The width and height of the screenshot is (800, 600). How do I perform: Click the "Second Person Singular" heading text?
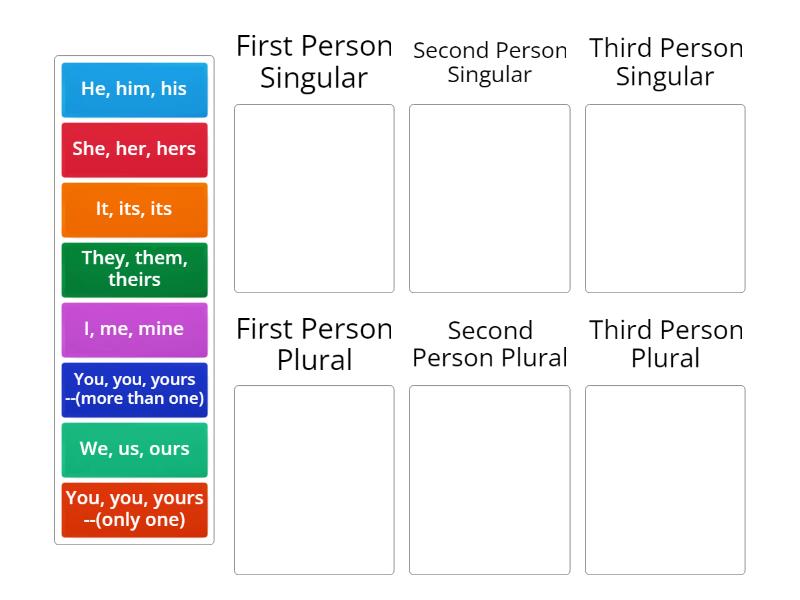click(489, 61)
